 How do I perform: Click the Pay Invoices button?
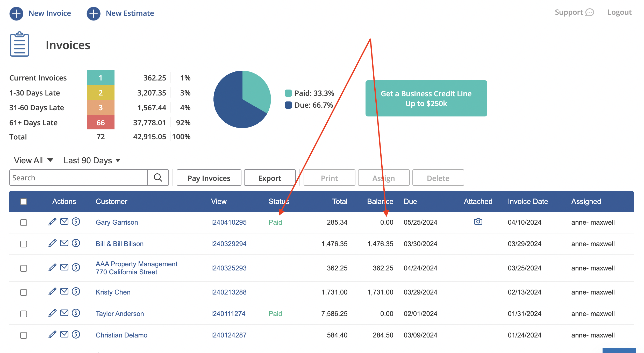click(x=209, y=178)
